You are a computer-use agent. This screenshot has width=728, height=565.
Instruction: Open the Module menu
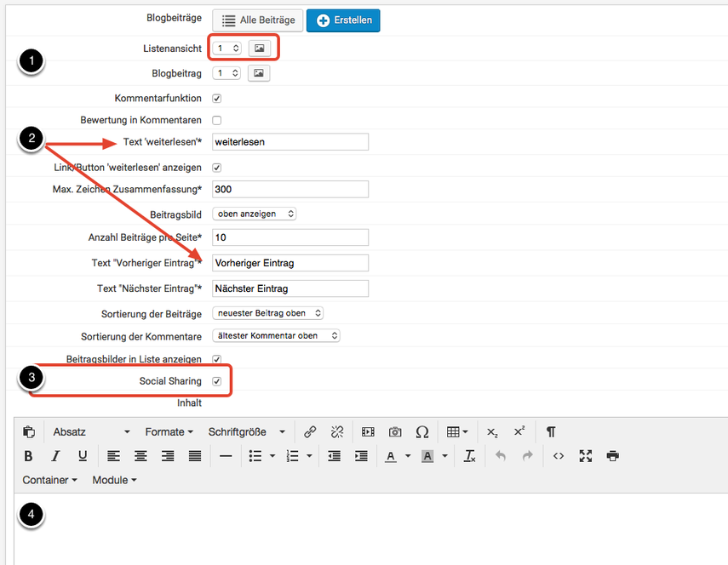114,480
